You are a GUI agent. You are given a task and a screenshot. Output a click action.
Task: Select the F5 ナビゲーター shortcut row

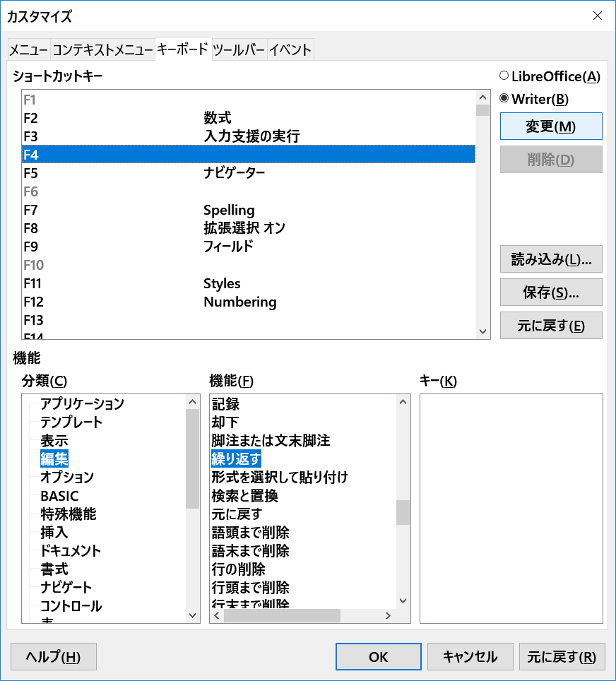point(247,173)
